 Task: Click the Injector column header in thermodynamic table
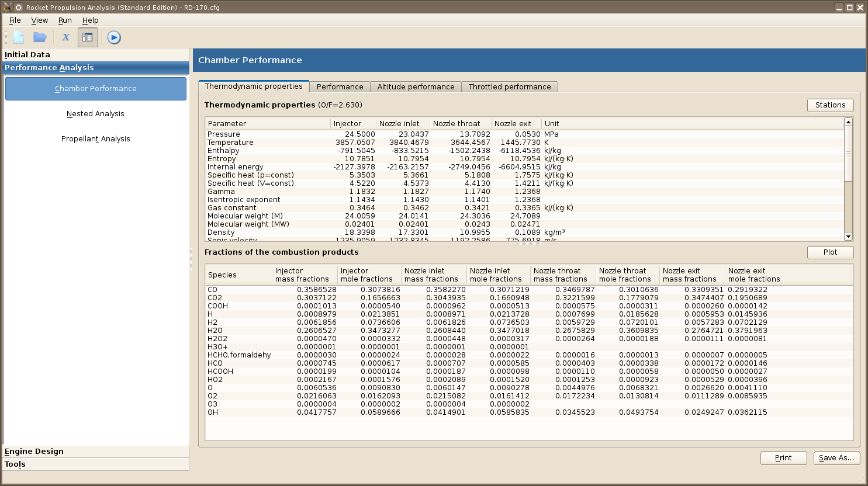(x=354, y=123)
